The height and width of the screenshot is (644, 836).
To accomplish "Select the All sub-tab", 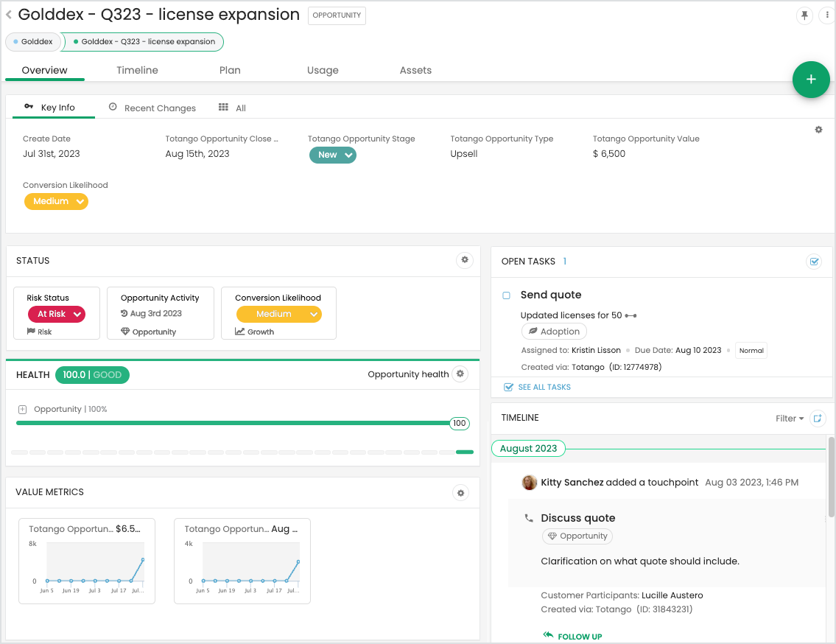I will pyautogui.click(x=233, y=108).
